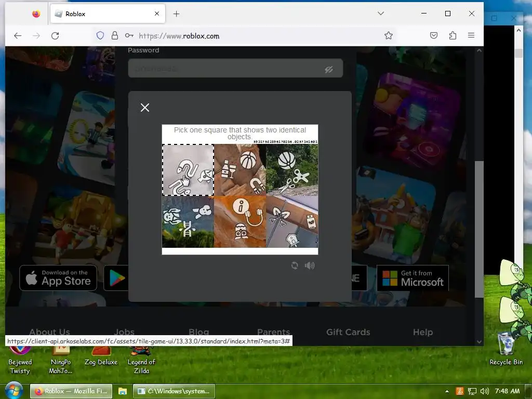Select the Recycle Bin desktop icon
This screenshot has height=399, width=532.
coord(506,350)
